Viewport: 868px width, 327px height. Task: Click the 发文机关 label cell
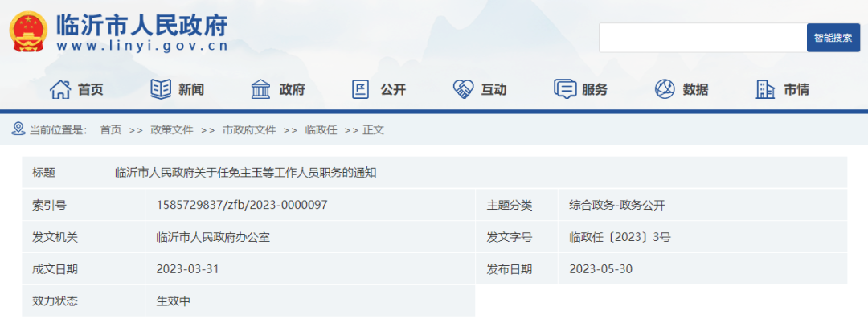[84, 237]
